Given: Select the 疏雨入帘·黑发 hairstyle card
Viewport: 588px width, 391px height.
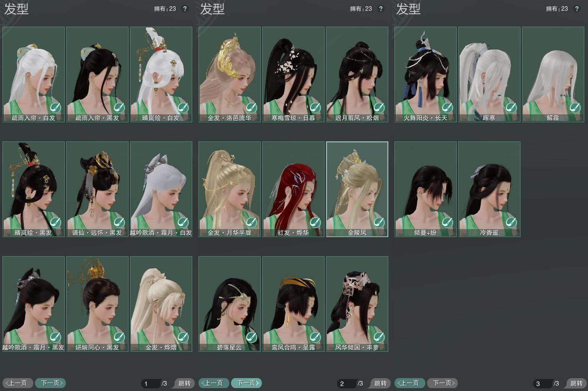Looking at the screenshot, I should click(98, 75).
